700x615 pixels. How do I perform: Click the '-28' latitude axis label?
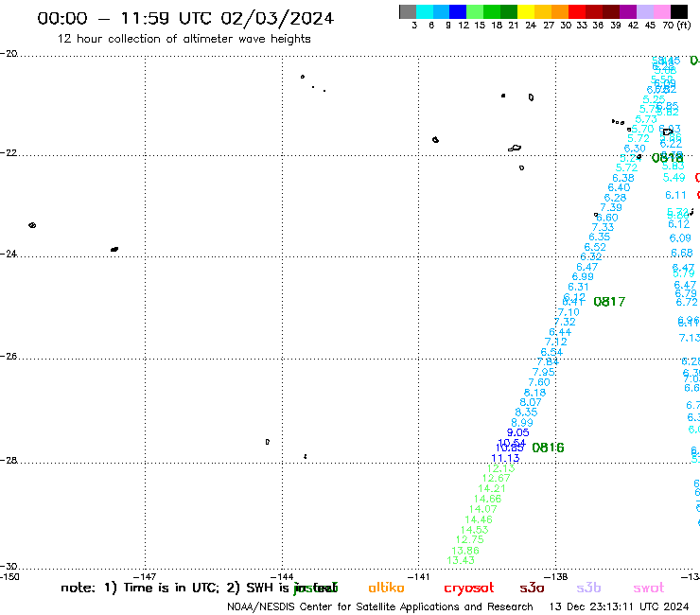click(x=9, y=460)
